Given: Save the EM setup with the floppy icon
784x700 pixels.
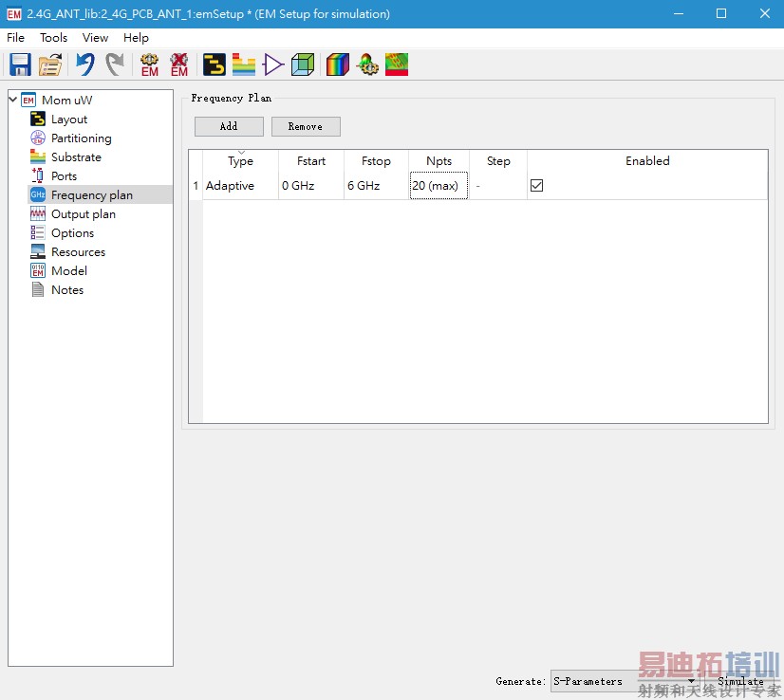Looking at the screenshot, I should point(21,64).
